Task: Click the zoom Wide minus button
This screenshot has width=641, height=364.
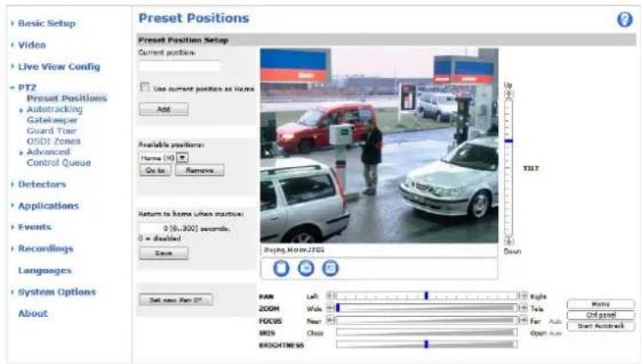Action: pos(330,308)
